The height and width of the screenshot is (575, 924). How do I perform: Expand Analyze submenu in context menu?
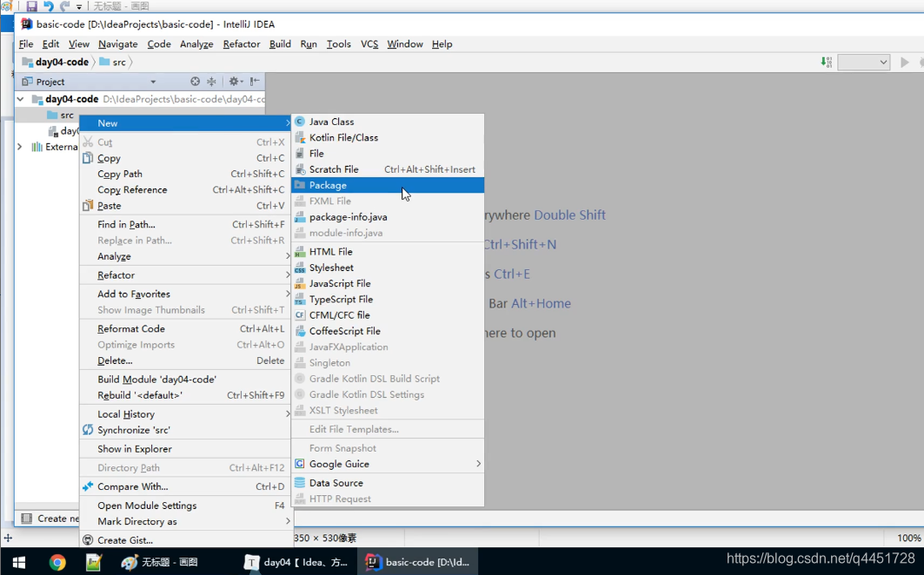click(185, 257)
